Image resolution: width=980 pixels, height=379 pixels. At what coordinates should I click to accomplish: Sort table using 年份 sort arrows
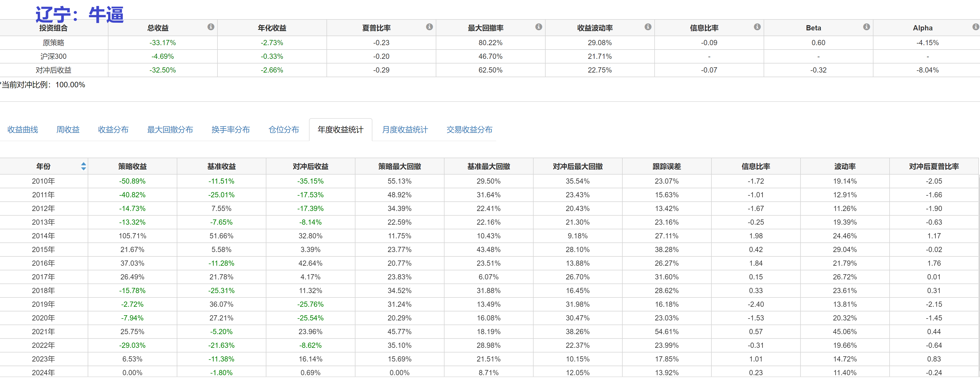[83, 166]
